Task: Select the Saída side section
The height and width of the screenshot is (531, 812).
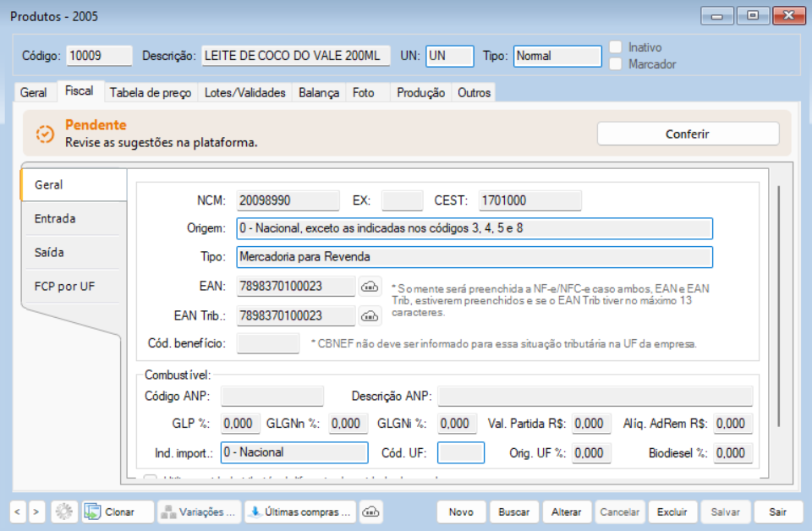Action: (x=73, y=253)
